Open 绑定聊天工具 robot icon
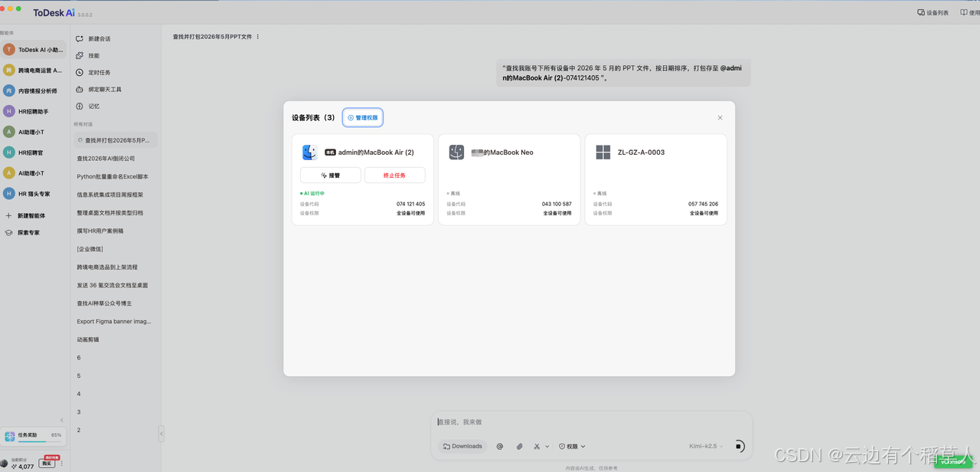Screen dimensions: 980x472 [80, 89]
